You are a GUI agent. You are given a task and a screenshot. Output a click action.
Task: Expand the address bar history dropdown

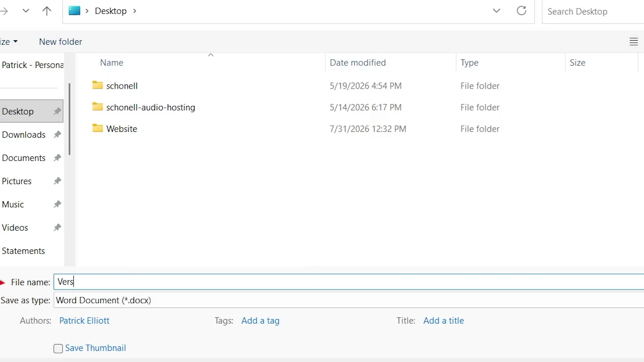click(x=496, y=11)
